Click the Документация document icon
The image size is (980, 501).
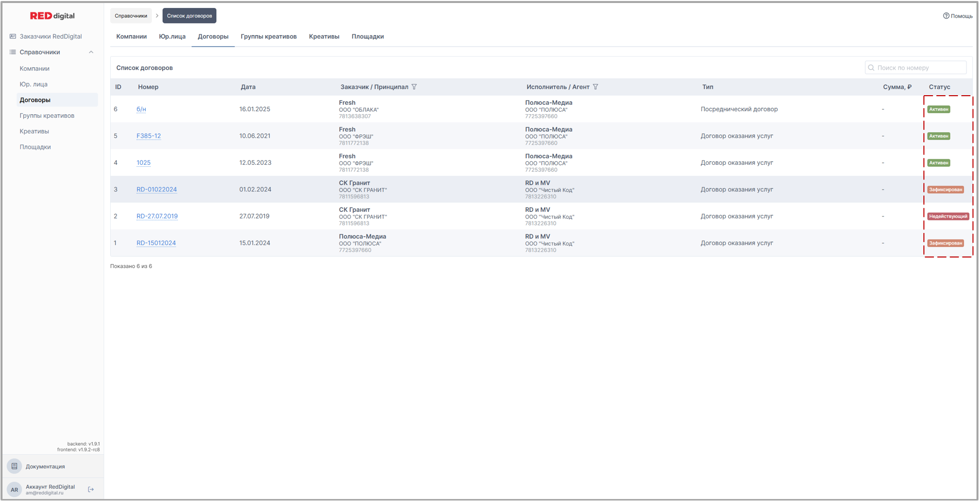click(x=15, y=466)
